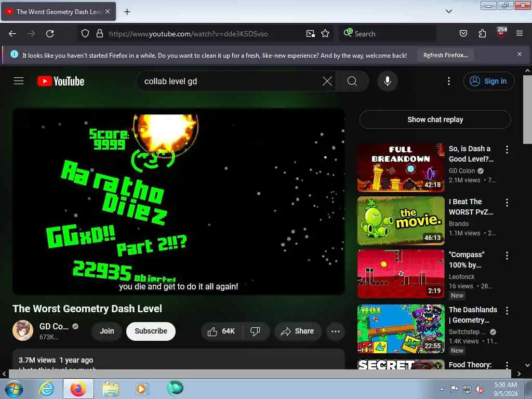
Task: Open the 'So, is Dash a Good Level' thumbnail
Action: pyautogui.click(x=401, y=168)
